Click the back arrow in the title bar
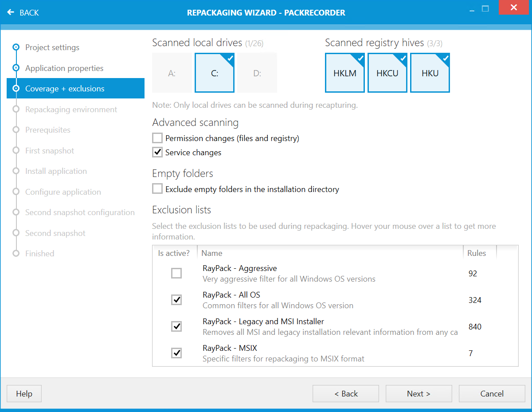Image resolution: width=532 pixels, height=412 pixels. tap(10, 12)
